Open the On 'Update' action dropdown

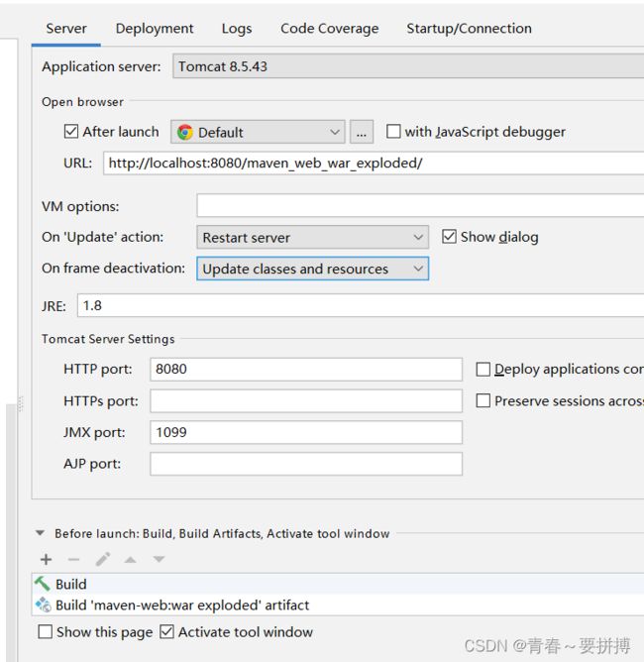point(313,237)
